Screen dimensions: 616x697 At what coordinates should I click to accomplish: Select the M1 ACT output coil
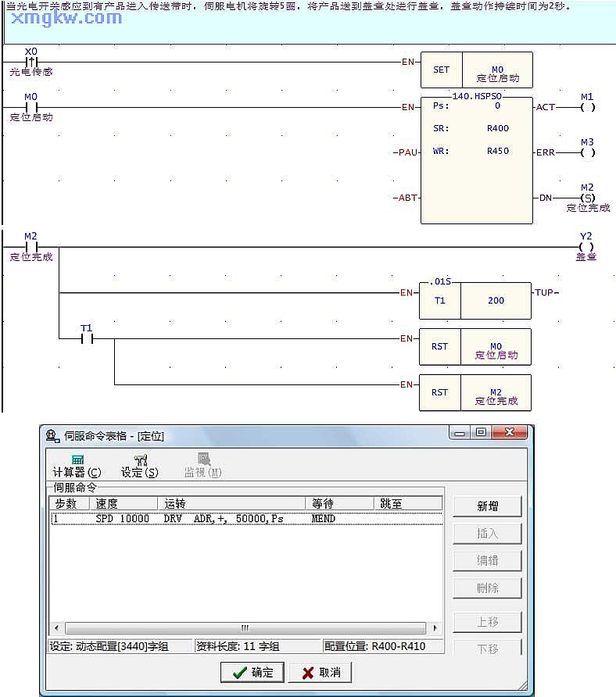pos(588,107)
